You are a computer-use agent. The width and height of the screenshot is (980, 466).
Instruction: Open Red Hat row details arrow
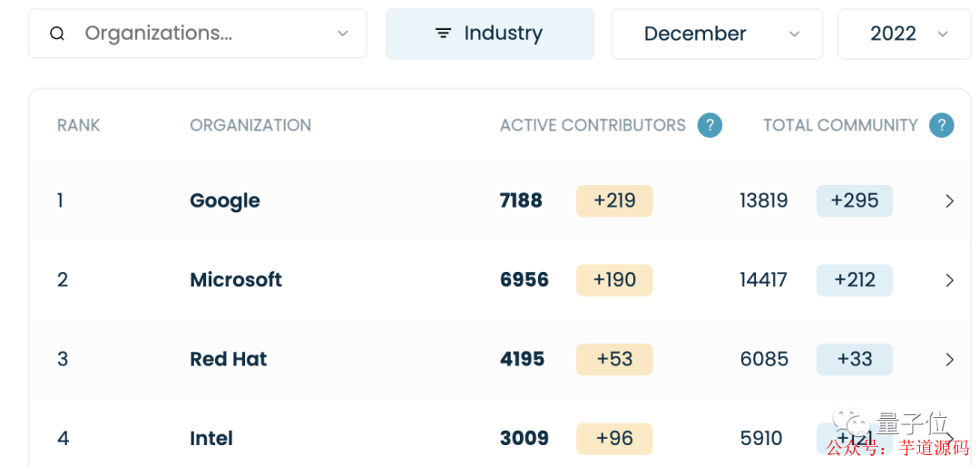coord(949,360)
